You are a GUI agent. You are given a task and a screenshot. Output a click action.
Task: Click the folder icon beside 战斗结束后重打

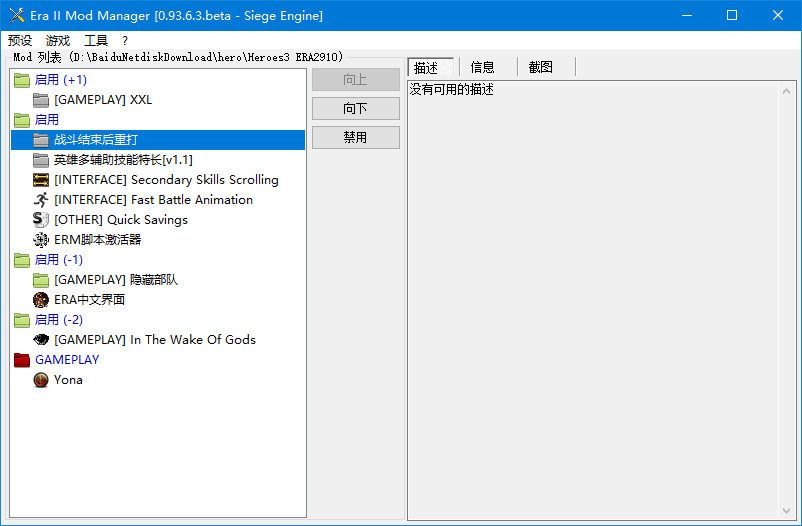coord(41,140)
